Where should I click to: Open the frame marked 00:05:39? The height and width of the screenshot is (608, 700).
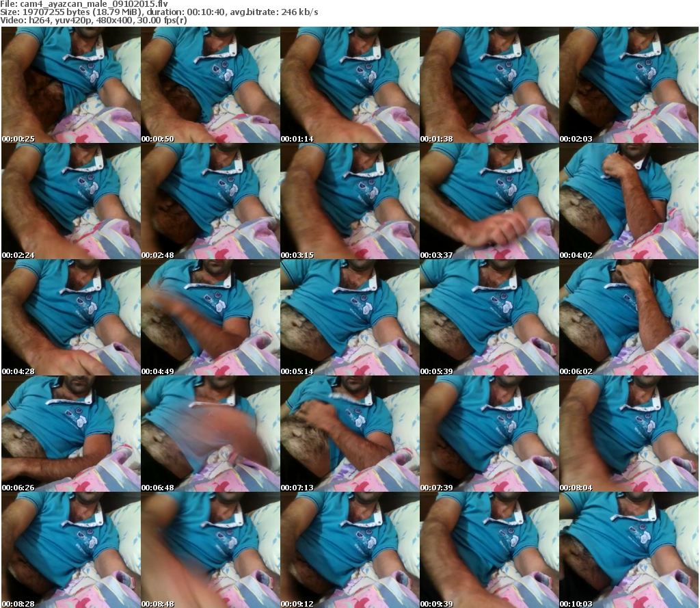pyautogui.click(x=489, y=317)
